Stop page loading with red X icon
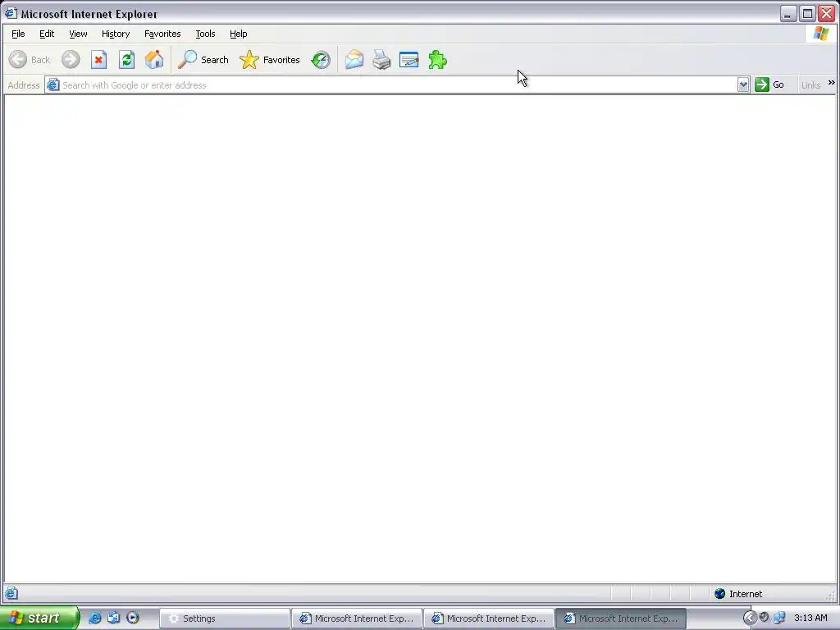Image resolution: width=840 pixels, height=630 pixels. [x=98, y=59]
